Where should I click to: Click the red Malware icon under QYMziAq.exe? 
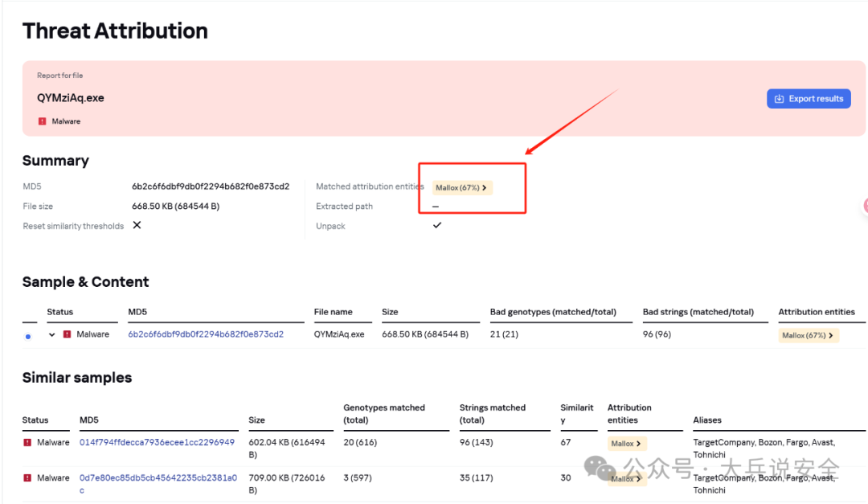(42, 121)
